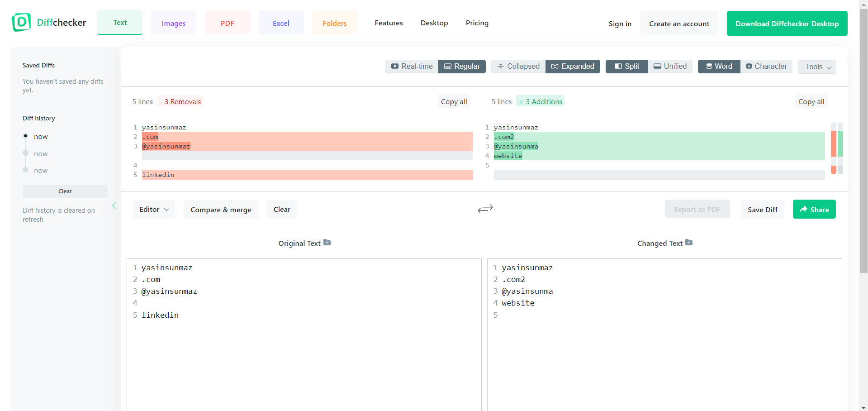868x411 pixels.
Task: Open the Editor dropdown
Action: coord(154,209)
